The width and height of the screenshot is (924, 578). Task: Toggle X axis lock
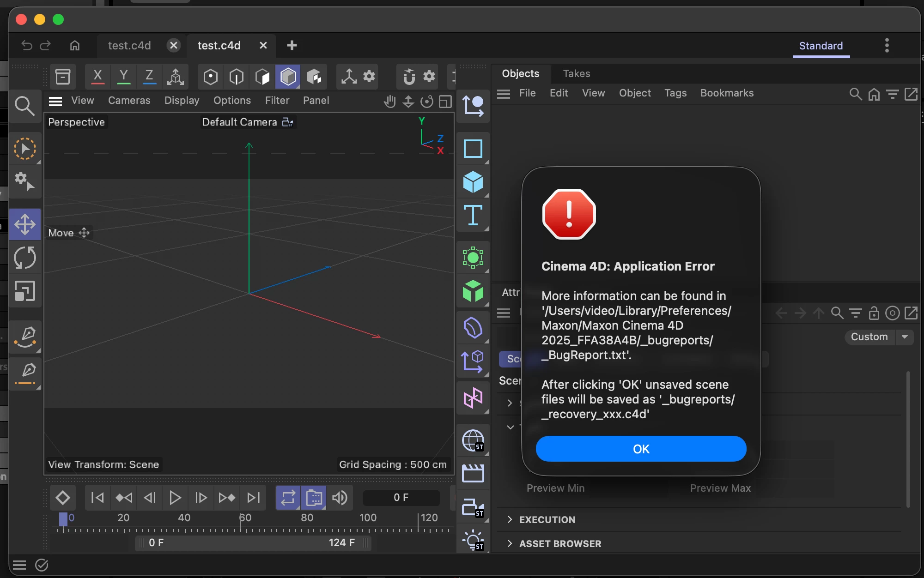click(x=97, y=77)
